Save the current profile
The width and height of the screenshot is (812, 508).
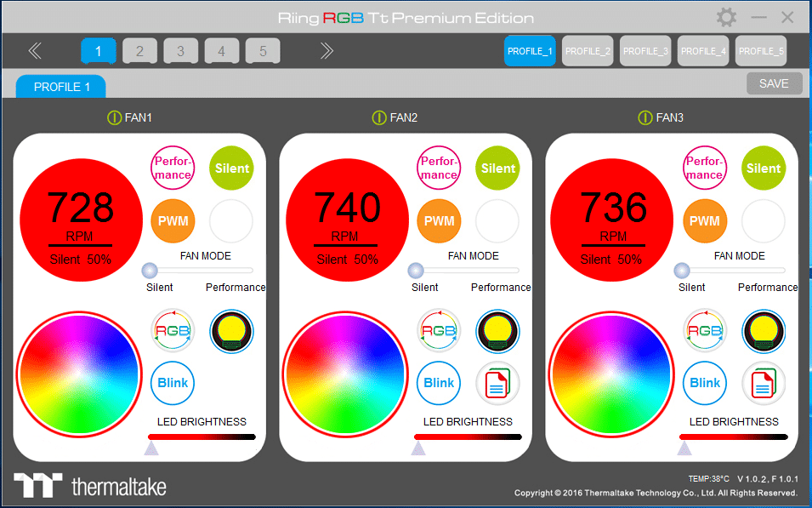tap(775, 83)
